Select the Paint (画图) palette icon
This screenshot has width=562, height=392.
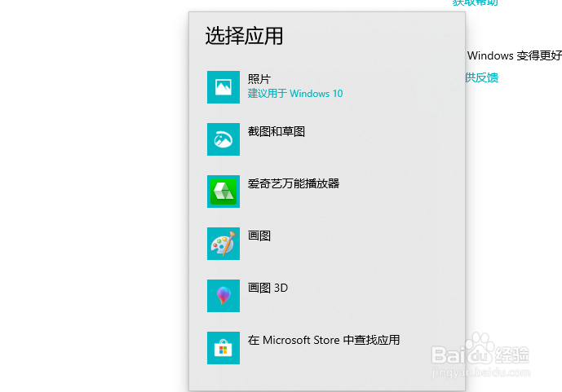pos(223,244)
